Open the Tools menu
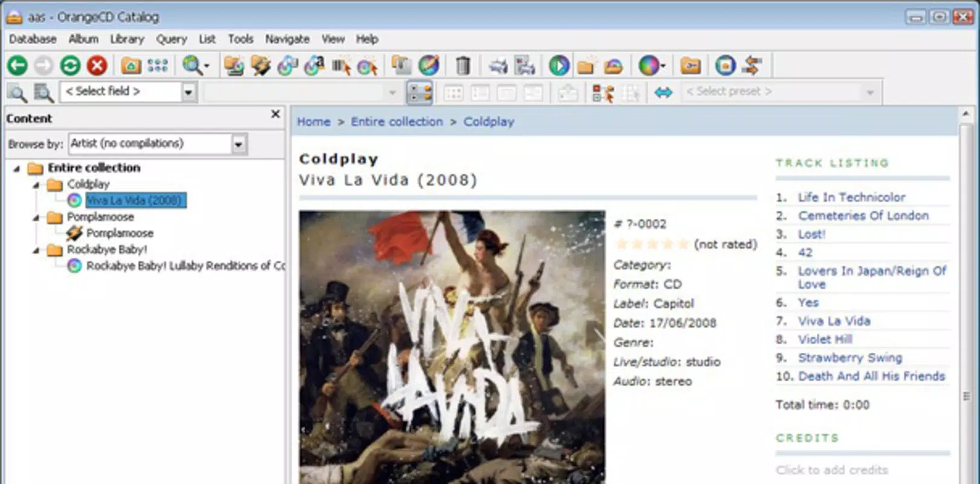 pos(241,39)
